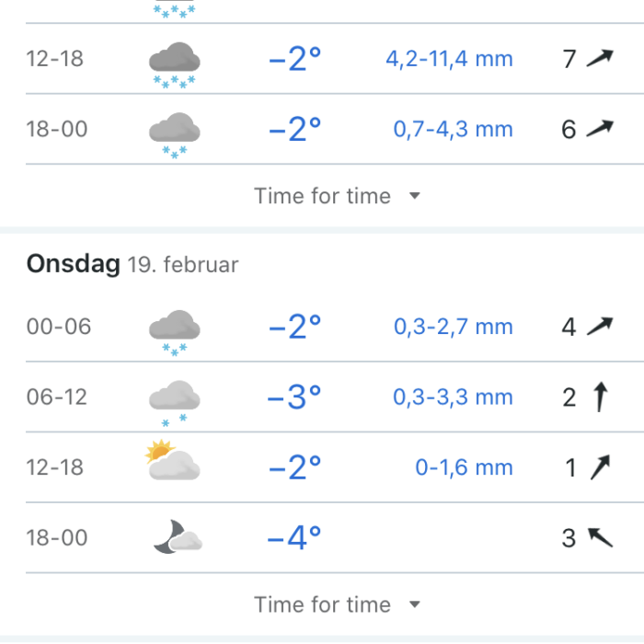
Task: Click wind arrow beside wind speed 7
Action: point(600,58)
